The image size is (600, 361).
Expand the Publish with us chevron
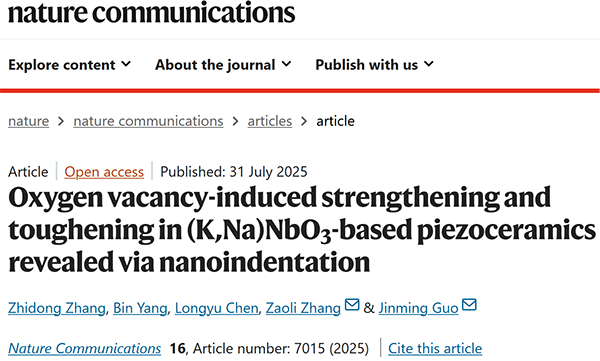(429, 64)
